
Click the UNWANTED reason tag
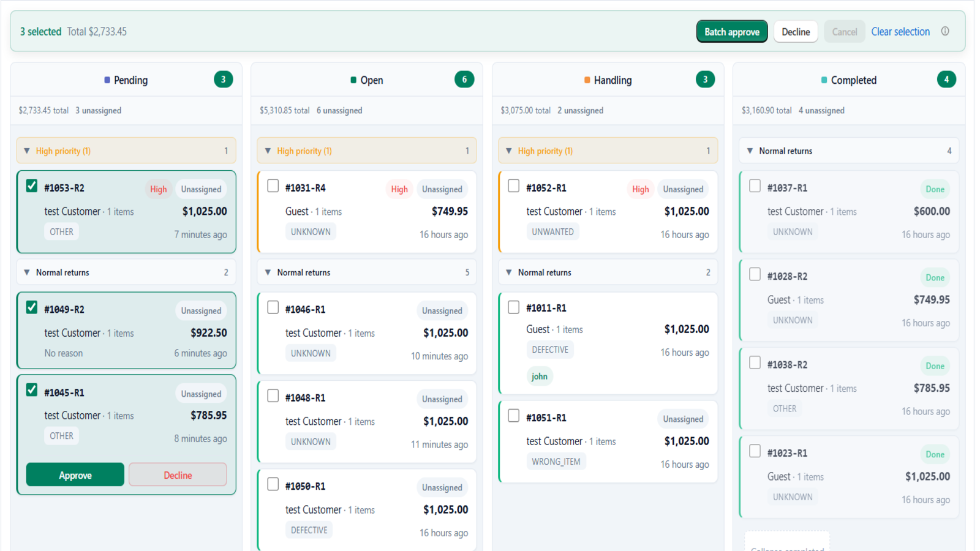tap(553, 232)
